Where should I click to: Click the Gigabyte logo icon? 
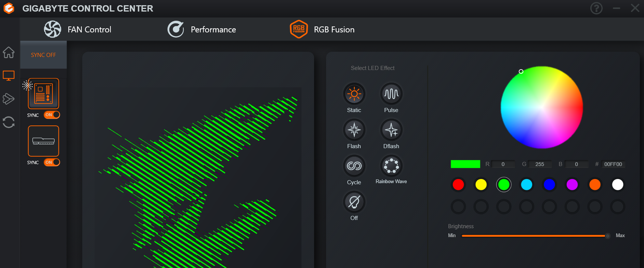tap(9, 8)
